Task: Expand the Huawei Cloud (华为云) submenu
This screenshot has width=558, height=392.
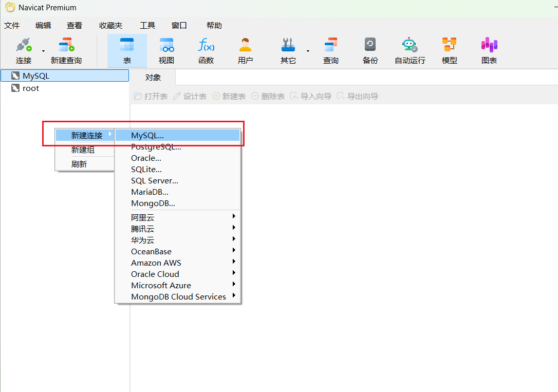Action: pos(177,240)
